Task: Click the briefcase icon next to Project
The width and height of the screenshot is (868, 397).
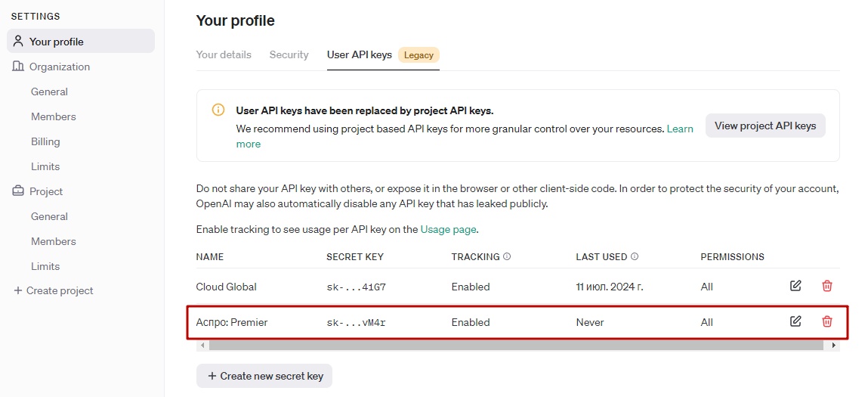Action: (x=18, y=191)
